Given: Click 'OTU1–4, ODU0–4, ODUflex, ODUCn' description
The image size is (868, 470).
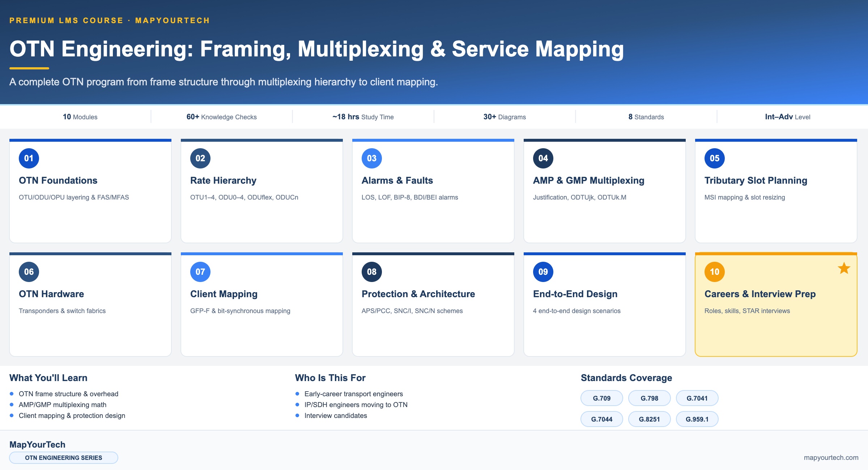Looking at the screenshot, I should click(x=244, y=197).
